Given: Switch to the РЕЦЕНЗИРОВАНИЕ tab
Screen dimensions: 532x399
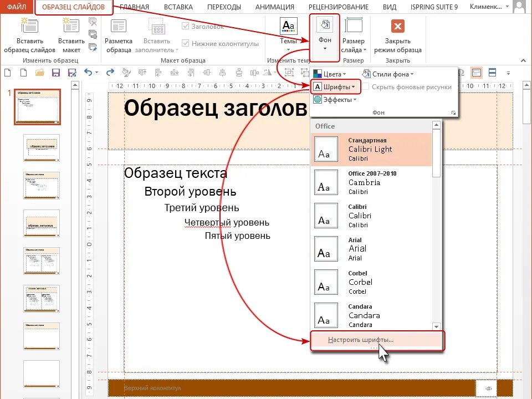Looking at the screenshot, I should pyautogui.click(x=338, y=7).
